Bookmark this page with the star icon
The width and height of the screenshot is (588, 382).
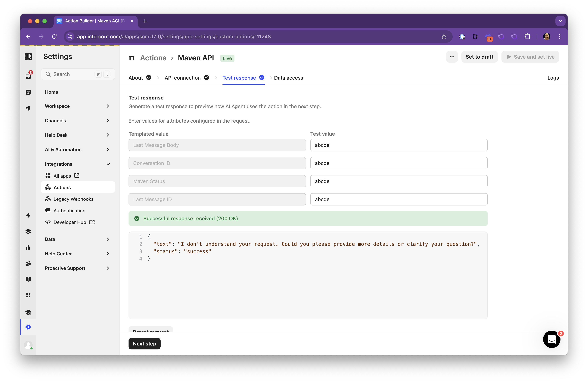tap(444, 37)
